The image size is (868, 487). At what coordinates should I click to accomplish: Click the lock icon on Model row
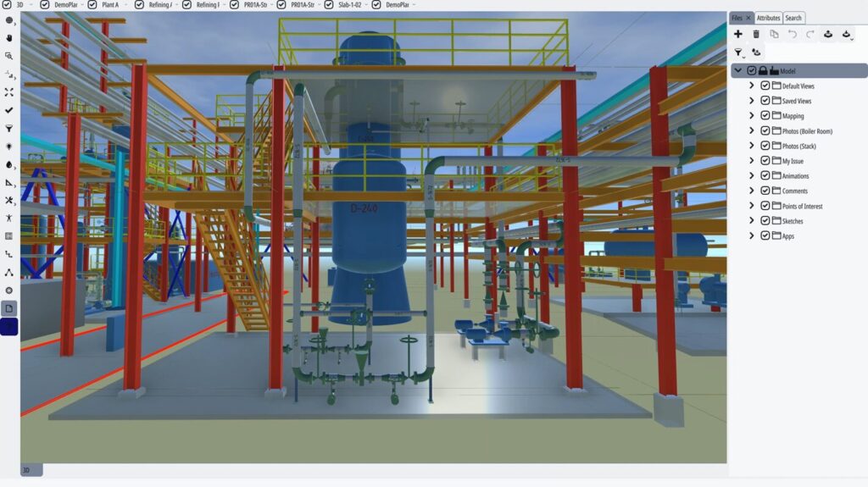tap(763, 71)
